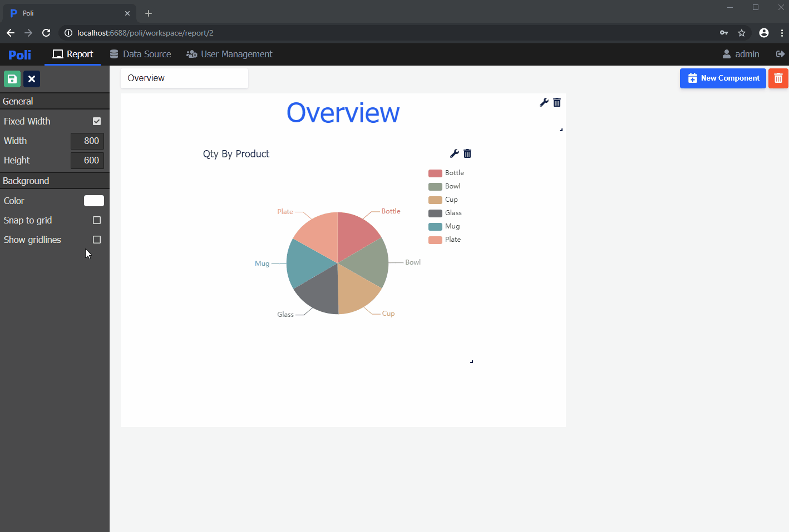Delete the Qty By Product chart
789x532 pixels.
click(x=467, y=153)
